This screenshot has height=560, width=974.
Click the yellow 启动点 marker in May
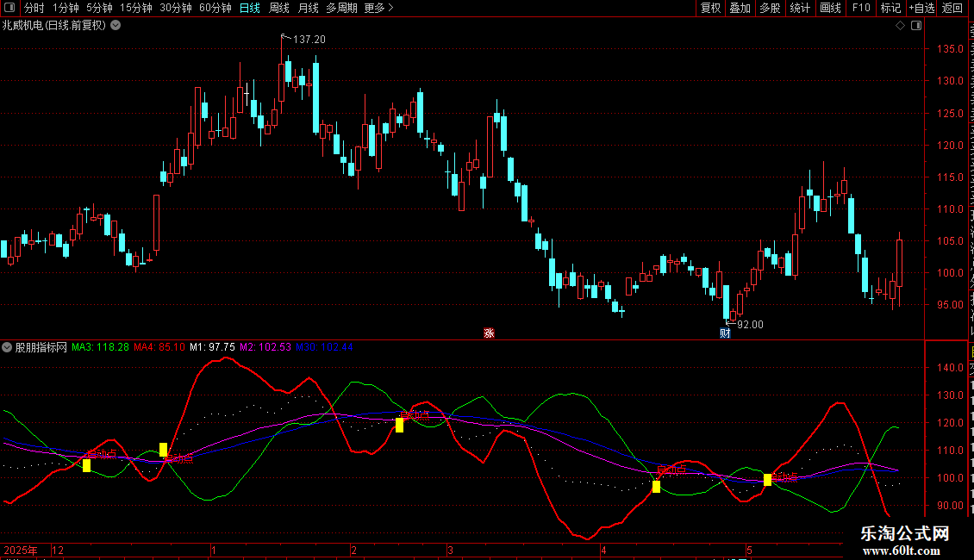767,479
